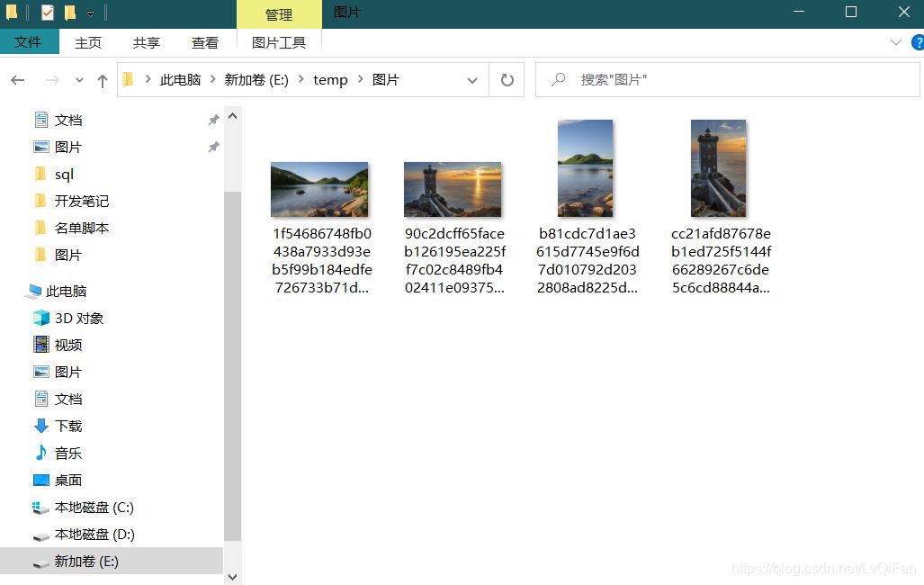Click the folder icon in address bar

128,79
